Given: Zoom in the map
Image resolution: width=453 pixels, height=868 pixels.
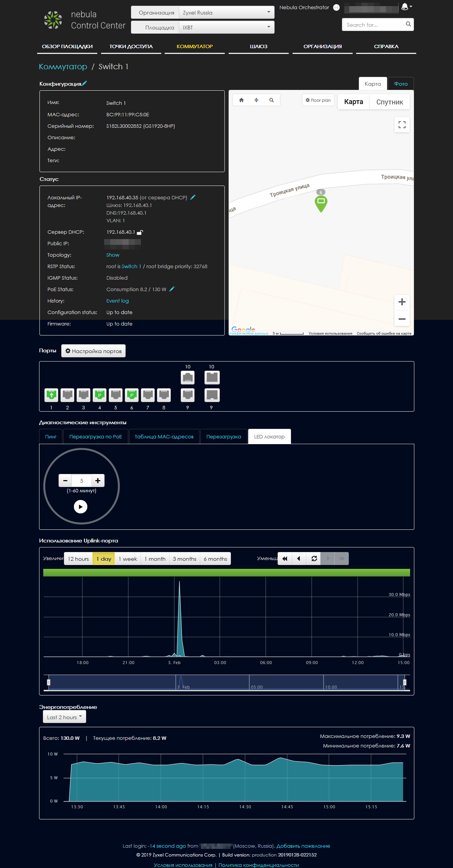Looking at the screenshot, I should [x=402, y=302].
